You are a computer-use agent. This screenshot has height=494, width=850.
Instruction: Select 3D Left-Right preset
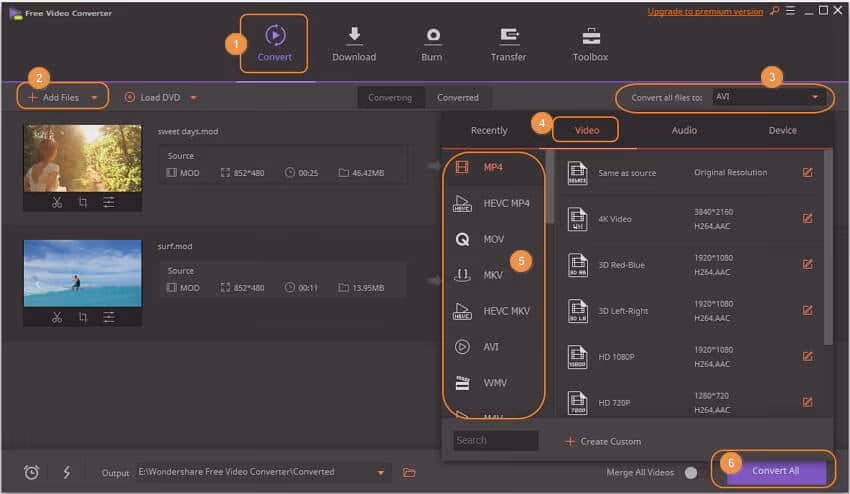click(x=691, y=311)
